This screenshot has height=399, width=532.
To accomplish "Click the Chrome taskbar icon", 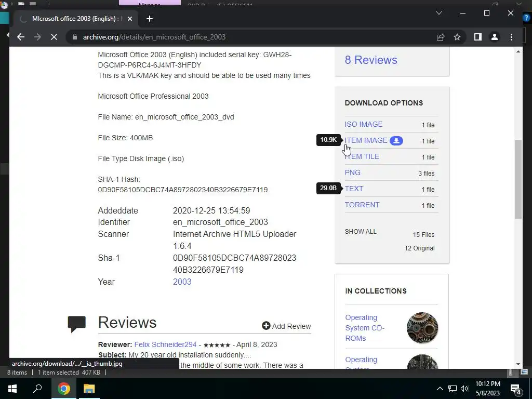I will coord(63,389).
